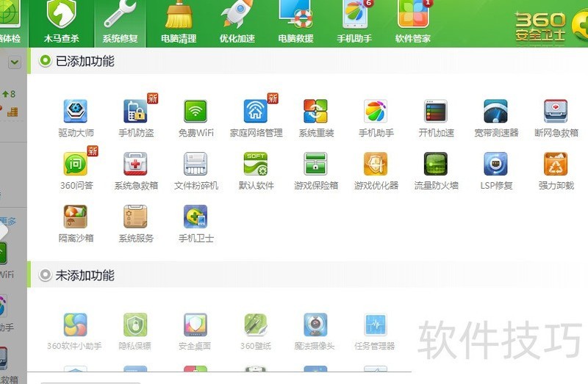
Task: Add the 任务管理器 function
Action: (375, 332)
